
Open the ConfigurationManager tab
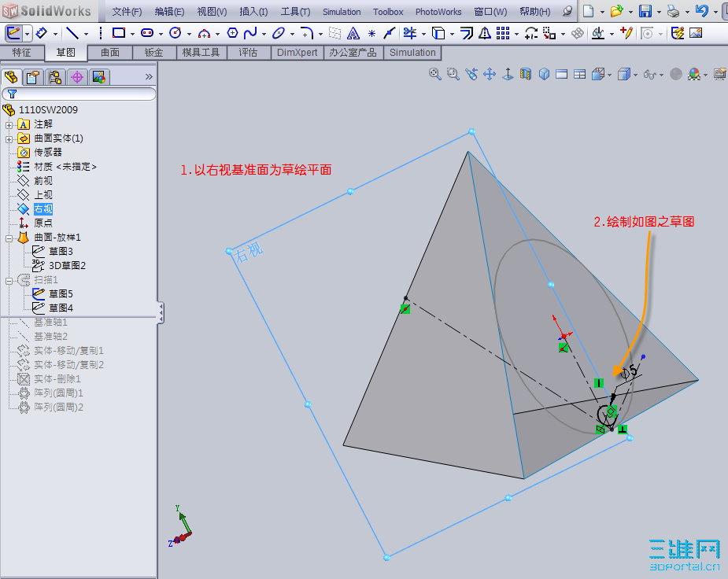pyautogui.click(x=55, y=76)
